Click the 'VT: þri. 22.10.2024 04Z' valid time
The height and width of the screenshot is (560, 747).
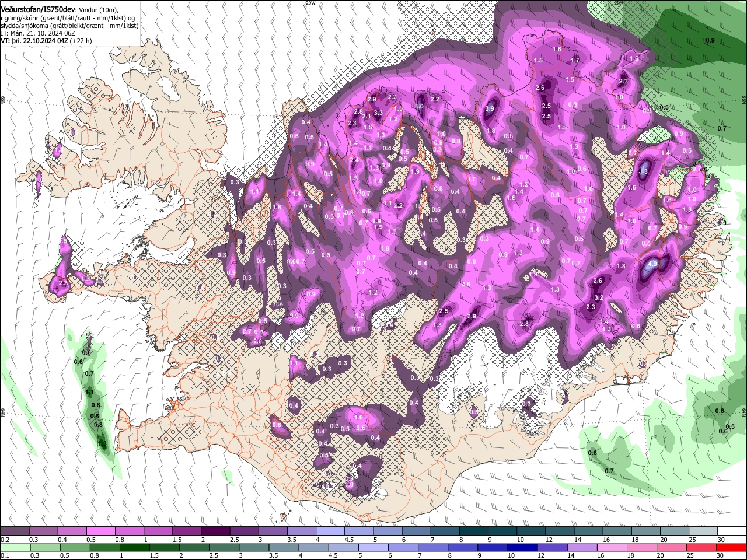(34, 41)
